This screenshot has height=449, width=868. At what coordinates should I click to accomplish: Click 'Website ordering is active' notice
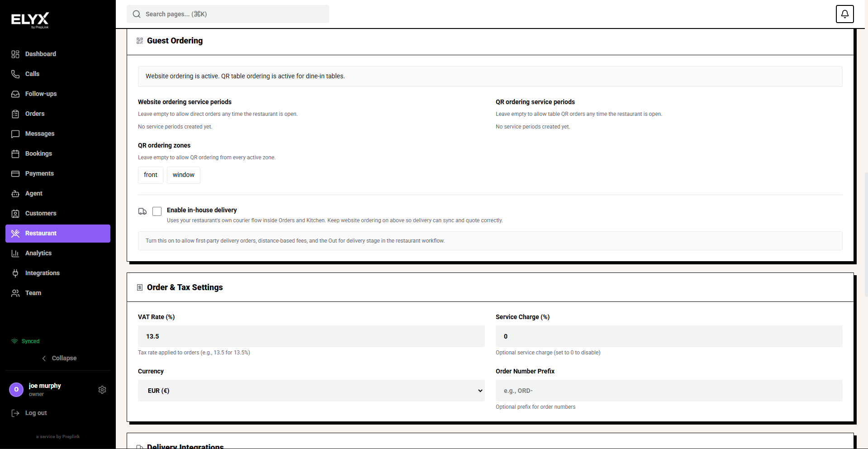[x=490, y=76]
